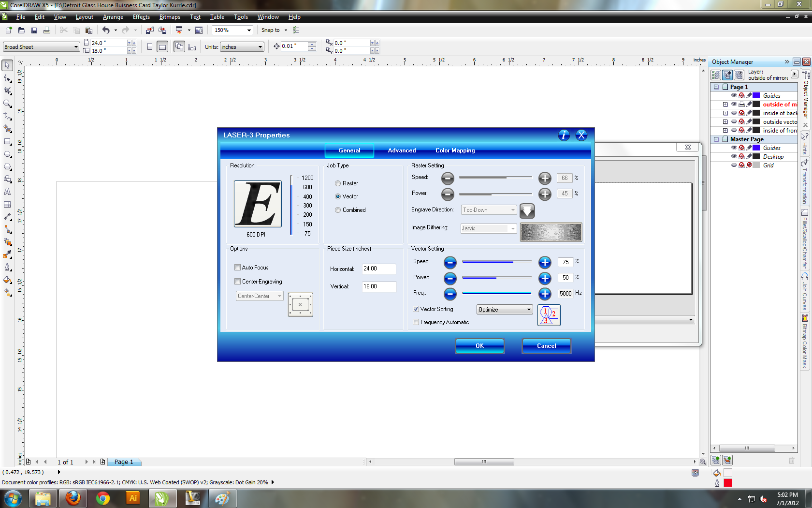Click the engrave direction arrow icon
The height and width of the screenshot is (508, 812).
click(527, 210)
